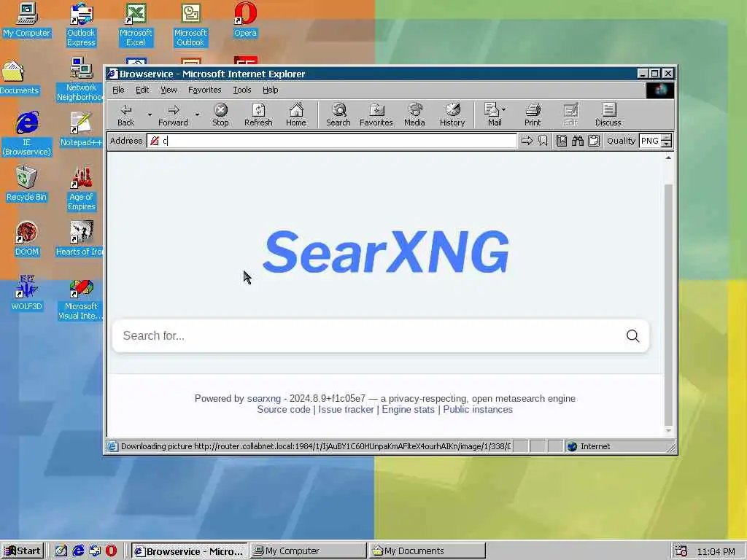Viewport: 747px width, 560px height.
Task: Open the Favorites toolbar button
Action: (x=376, y=114)
